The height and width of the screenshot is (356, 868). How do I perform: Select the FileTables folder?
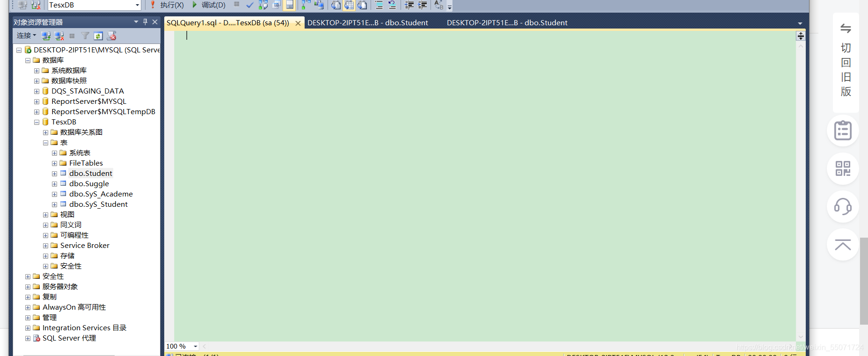click(86, 163)
